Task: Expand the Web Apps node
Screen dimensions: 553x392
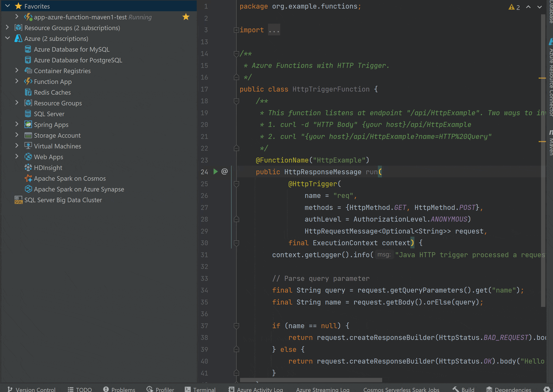Action: pos(17,156)
